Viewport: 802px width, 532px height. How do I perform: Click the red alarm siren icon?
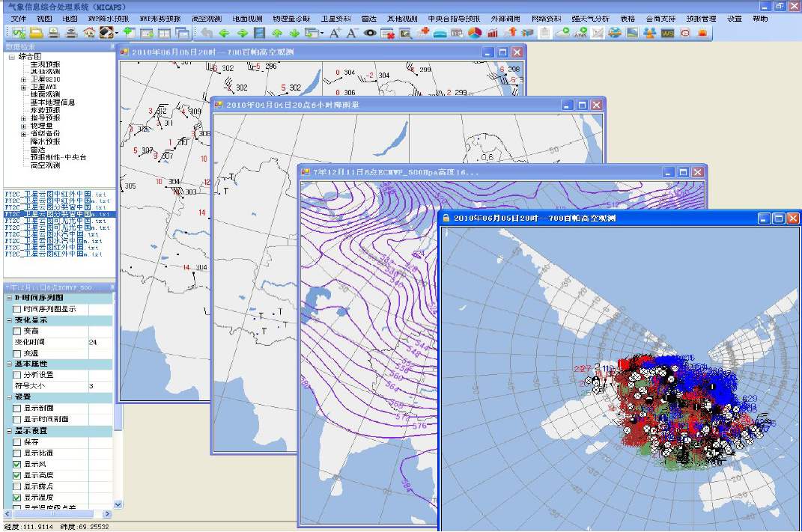click(x=702, y=33)
